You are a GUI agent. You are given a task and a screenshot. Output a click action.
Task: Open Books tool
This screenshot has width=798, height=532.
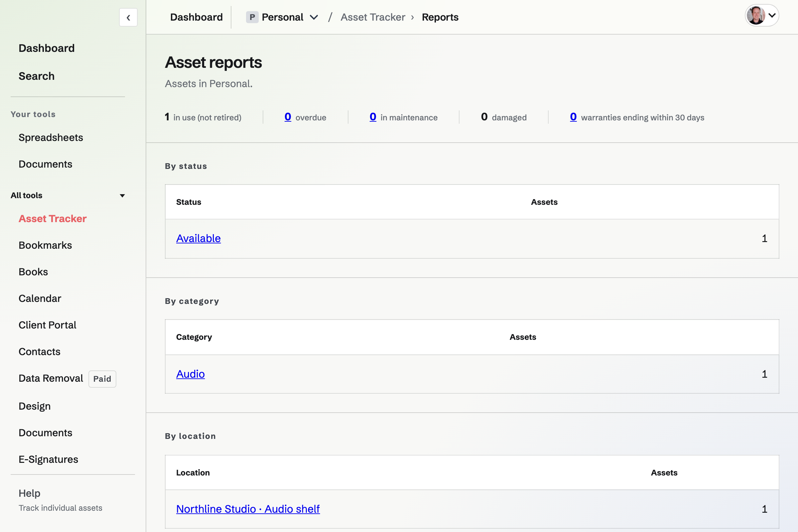[x=33, y=272]
